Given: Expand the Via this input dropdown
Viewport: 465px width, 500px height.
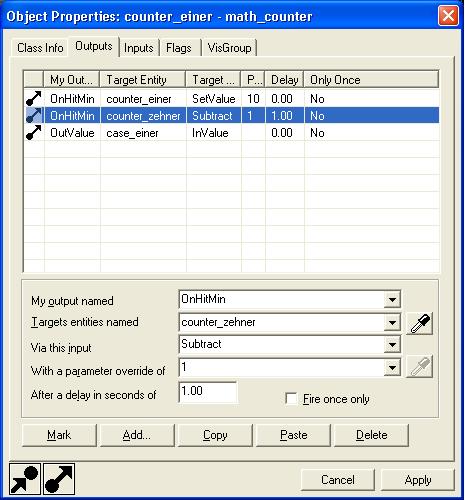Looking at the screenshot, I should [392, 345].
